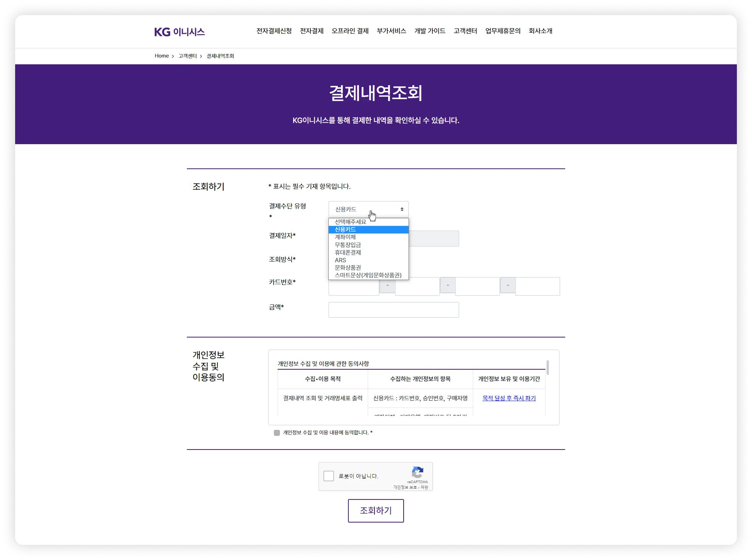Agree to 개인정보 수집 및 이용 checkbox
This screenshot has height=560, width=752.
[x=277, y=433]
